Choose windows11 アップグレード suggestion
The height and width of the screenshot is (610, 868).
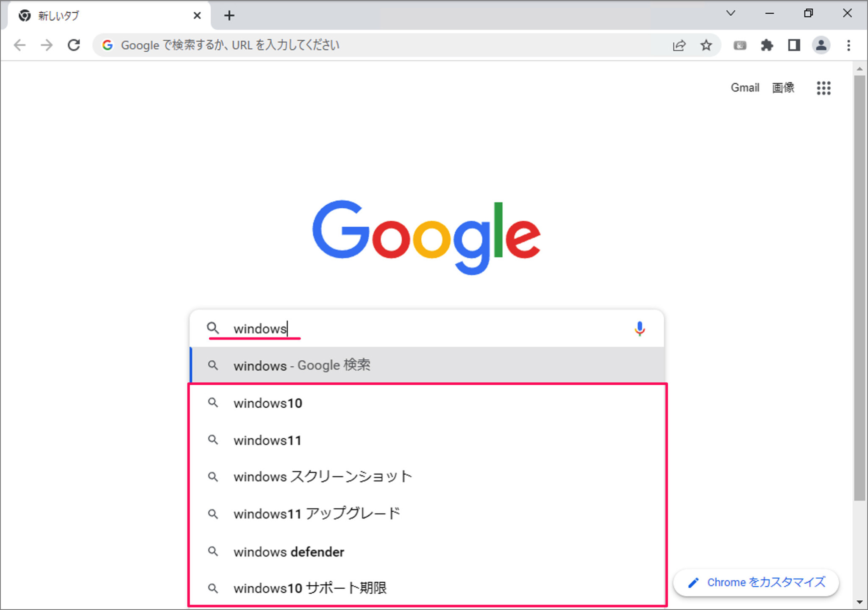click(x=427, y=514)
